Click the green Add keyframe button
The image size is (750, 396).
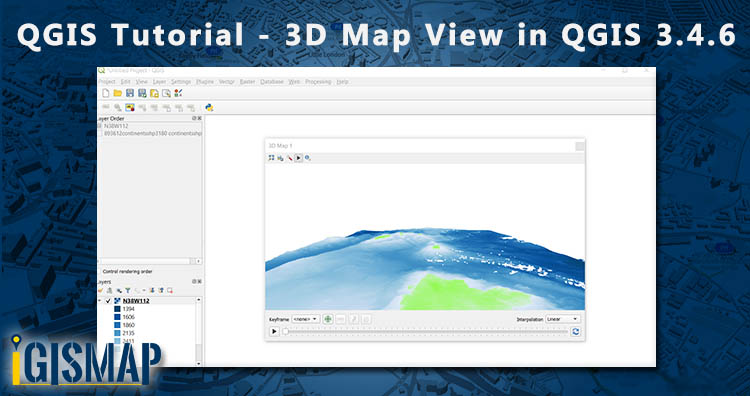[328, 319]
